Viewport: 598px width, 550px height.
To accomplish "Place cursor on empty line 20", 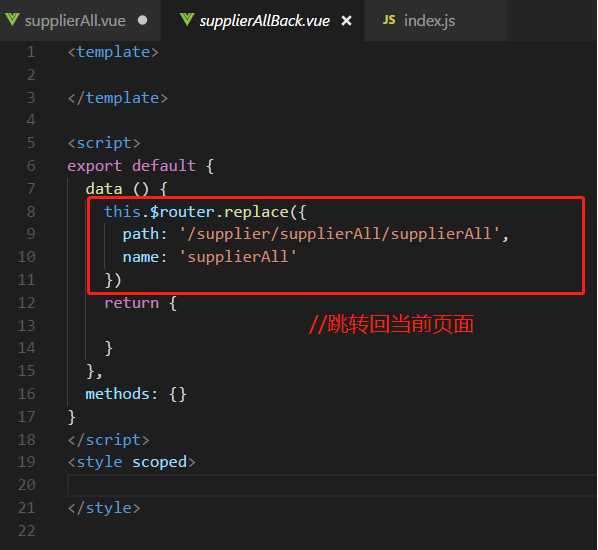I will pos(332,485).
